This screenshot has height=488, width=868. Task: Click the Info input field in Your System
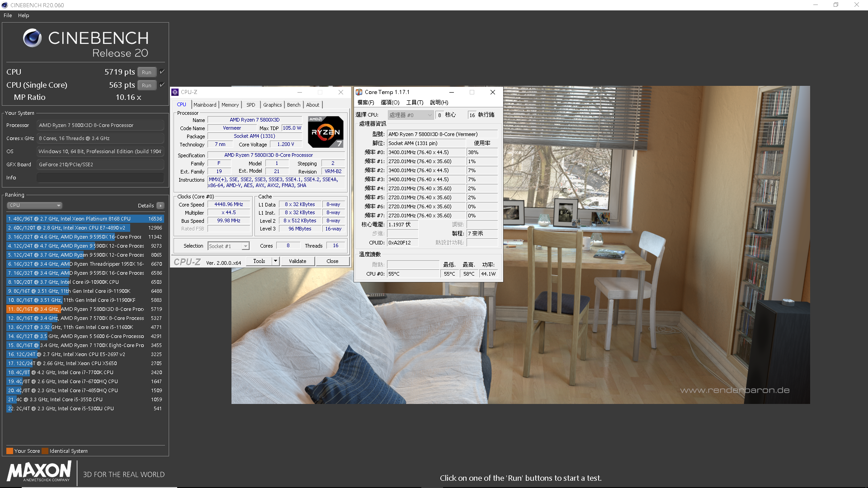(x=100, y=178)
